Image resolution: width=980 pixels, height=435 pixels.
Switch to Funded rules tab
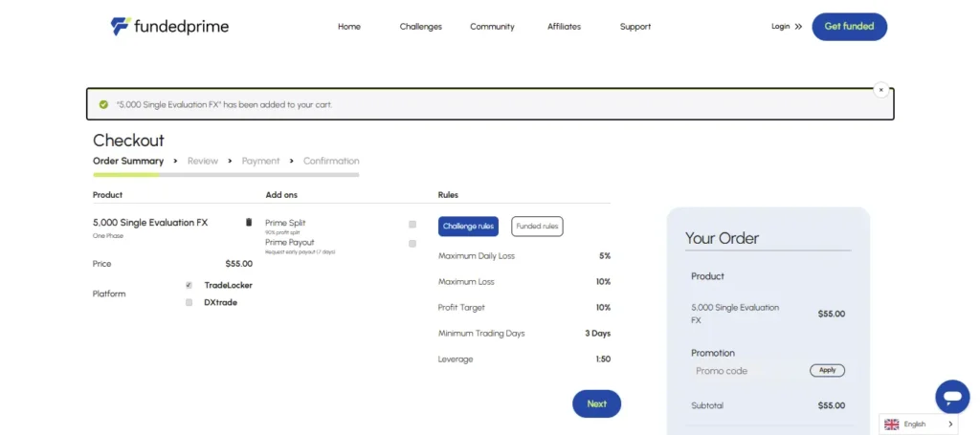pyautogui.click(x=537, y=227)
